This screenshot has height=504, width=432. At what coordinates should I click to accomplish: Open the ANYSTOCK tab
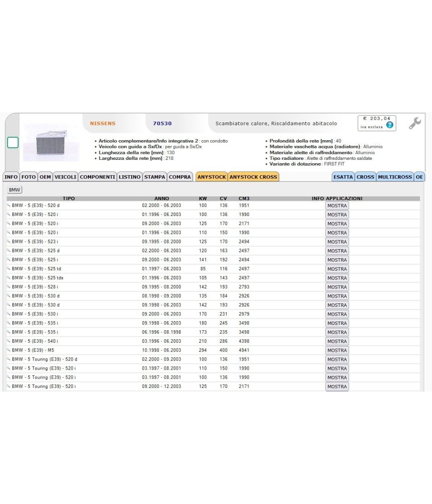click(x=212, y=177)
